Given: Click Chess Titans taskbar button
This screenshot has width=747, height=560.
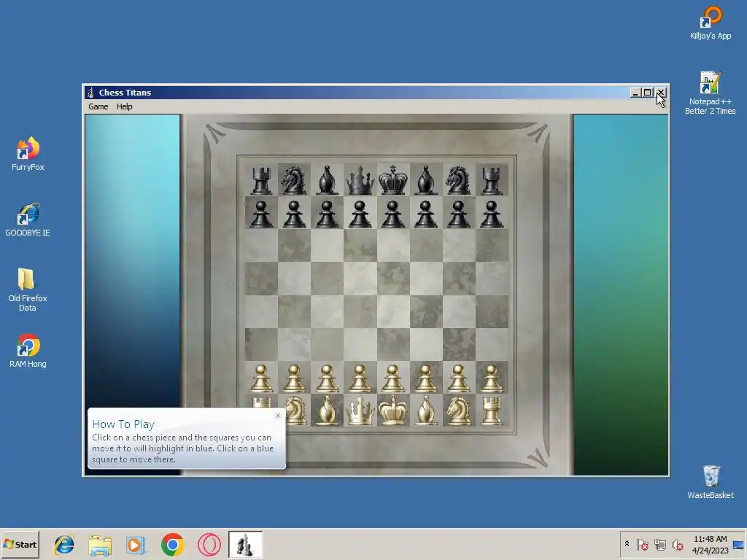Looking at the screenshot, I should 245,545.
